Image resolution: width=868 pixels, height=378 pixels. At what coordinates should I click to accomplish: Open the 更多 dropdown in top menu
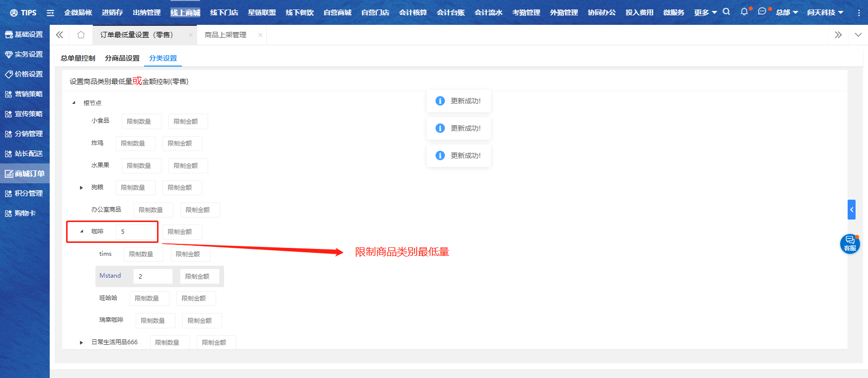(x=705, y=12)
